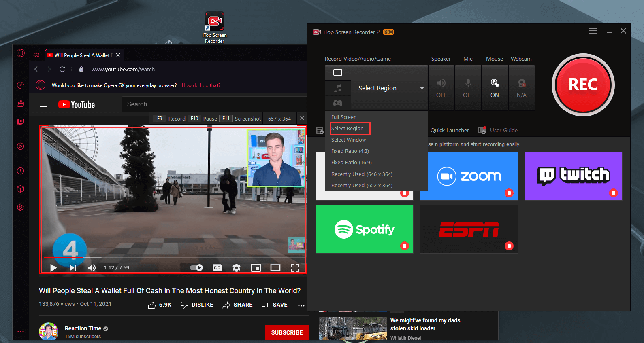644x343 pixels.
Task: Click the record badge on the Zoom tile
Action: point(509,193)
